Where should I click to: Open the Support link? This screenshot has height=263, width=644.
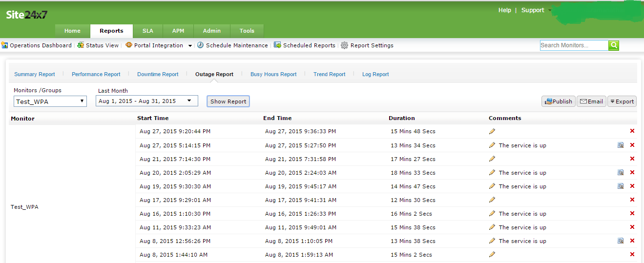(533, 10)
